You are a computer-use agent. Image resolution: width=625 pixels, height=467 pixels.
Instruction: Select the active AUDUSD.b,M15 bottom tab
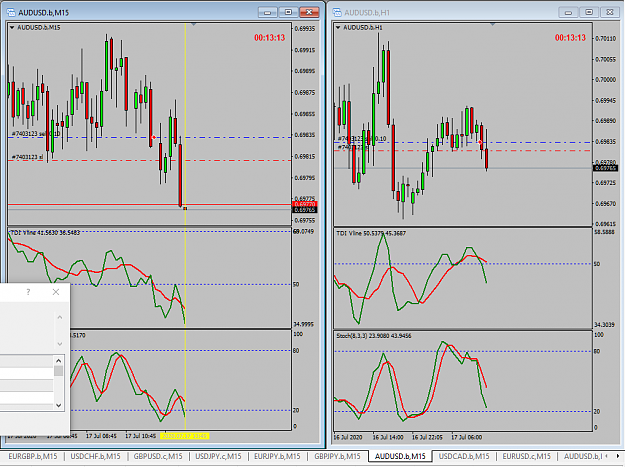click(x=400, y=456)
